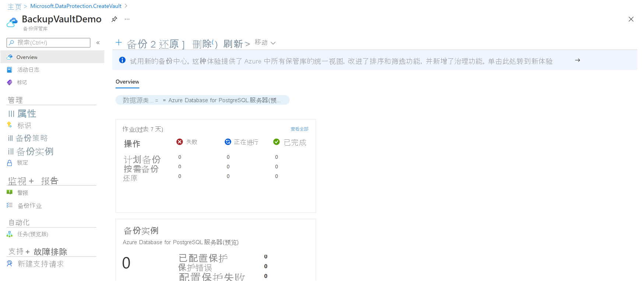
Task: Click the 还原 row label in jobs
Action: click(x=130, y=178)
